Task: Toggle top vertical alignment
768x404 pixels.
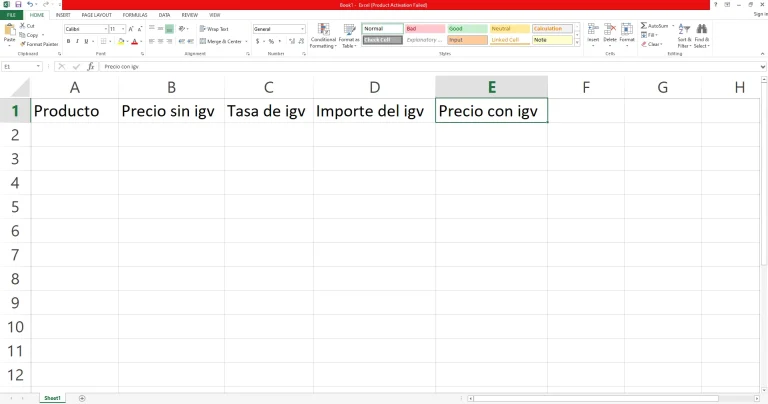Action: (x=151, y=29)
